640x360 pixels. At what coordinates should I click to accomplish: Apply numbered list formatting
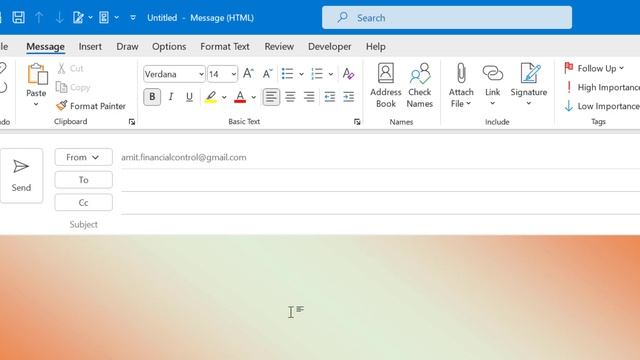pos(317,73)
